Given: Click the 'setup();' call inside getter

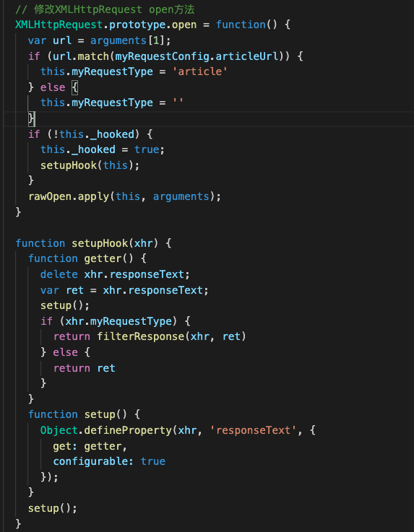Looking at the screenshot, I should pyautogui.click(x=65, y=305).
